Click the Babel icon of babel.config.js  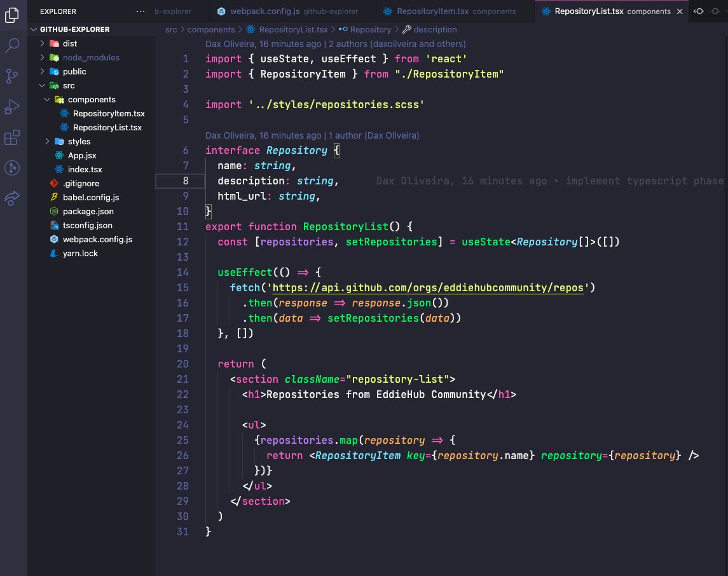click(x=54, y=197)
